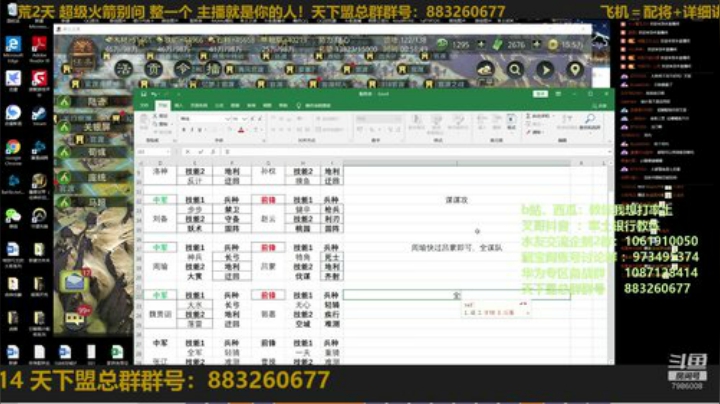Viewport: 720px width, 404px height.
Task: Click the fx insert function icon
Action: [x=213, y=152]
